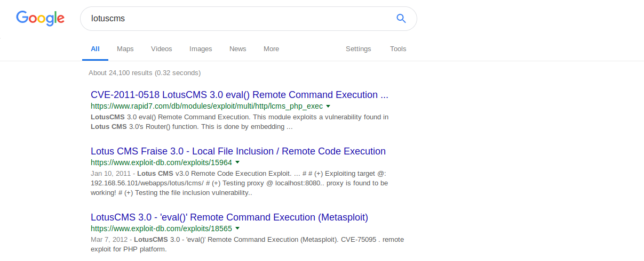Image resolution: width=644 pixels, height=261 pixels.
Task: Switch to the Images tab
Action: (201, 48)
